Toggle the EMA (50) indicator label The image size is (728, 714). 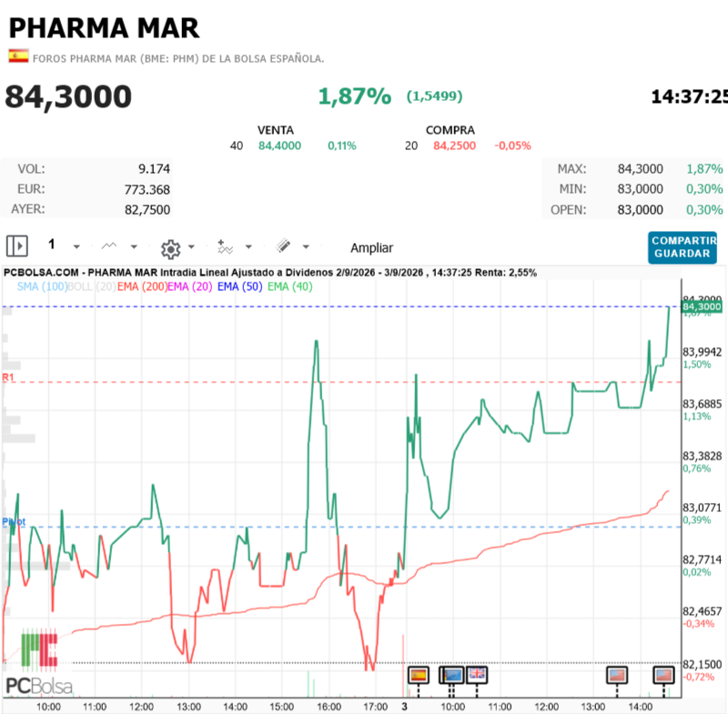point(239,287)
